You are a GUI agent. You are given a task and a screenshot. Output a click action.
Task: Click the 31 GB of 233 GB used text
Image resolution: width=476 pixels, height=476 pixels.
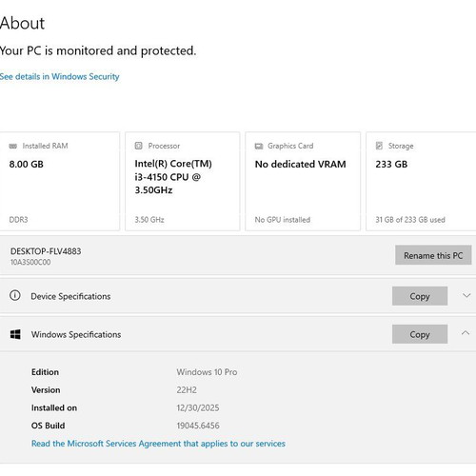coord(410,220)
